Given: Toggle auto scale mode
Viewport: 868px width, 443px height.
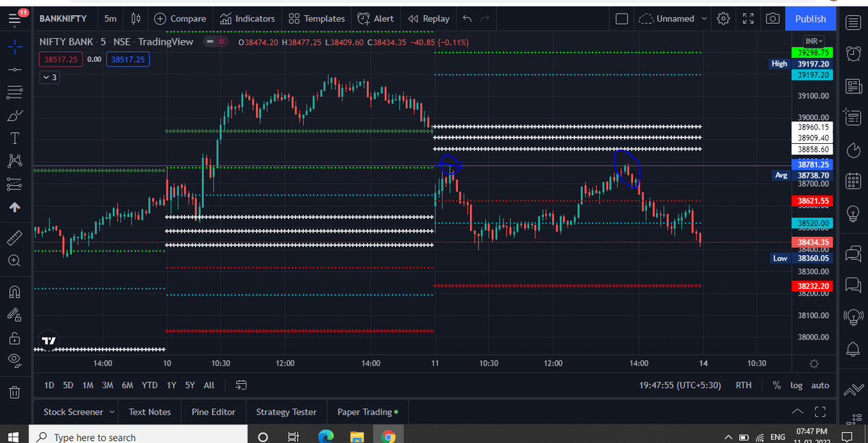Looking at the screenshot, I should point(820,385).
